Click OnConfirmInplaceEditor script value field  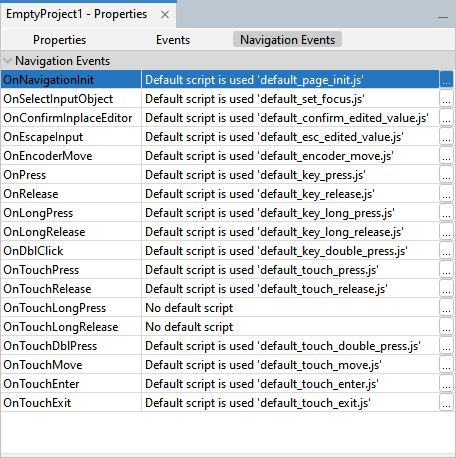tap(290, 118)
